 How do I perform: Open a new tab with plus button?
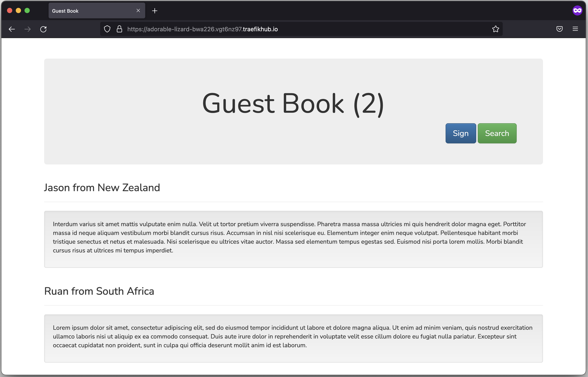[x=155, y=11]
